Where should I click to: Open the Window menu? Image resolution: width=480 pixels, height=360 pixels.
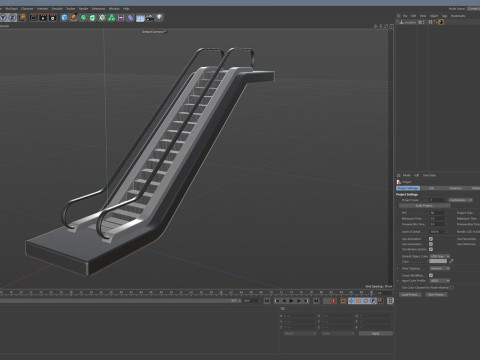pos(114,9)
